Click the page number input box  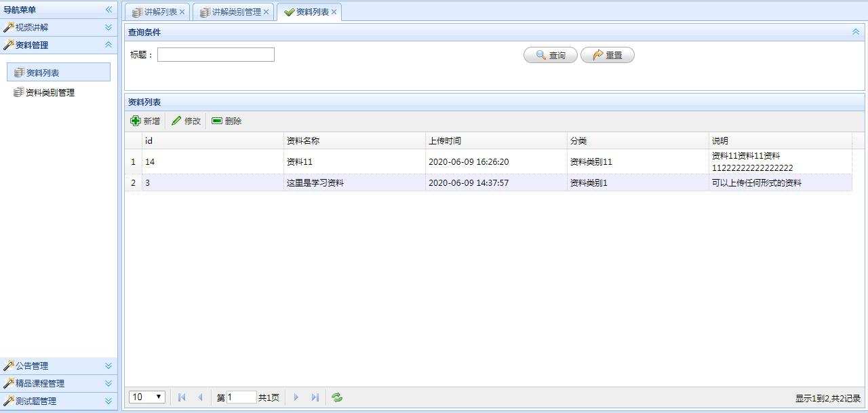point(241,397)
